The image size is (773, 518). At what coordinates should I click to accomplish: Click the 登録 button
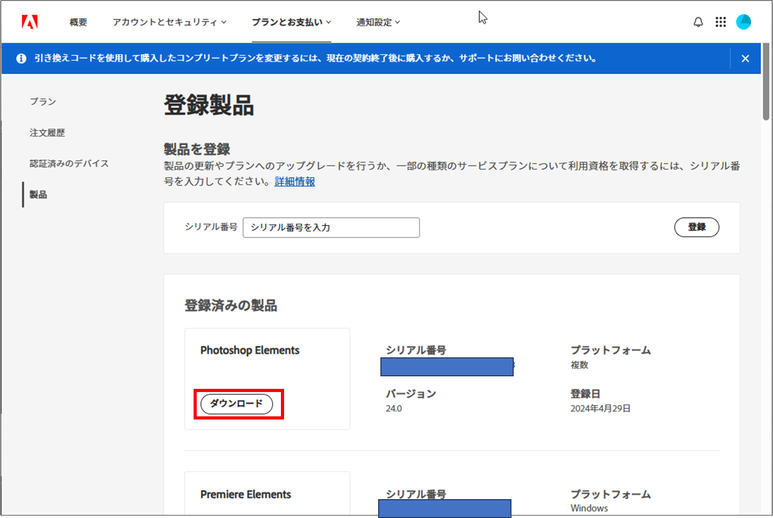(697, 227)
